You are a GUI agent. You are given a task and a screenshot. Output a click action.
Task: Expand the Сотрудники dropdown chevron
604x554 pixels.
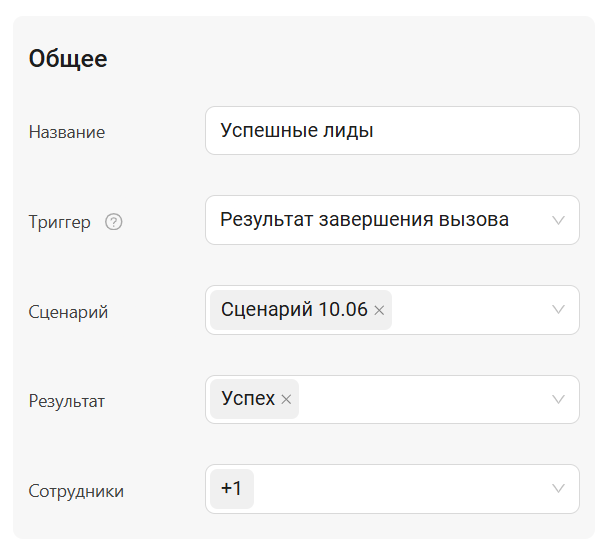pyautogui.click(x=558, y=489)
